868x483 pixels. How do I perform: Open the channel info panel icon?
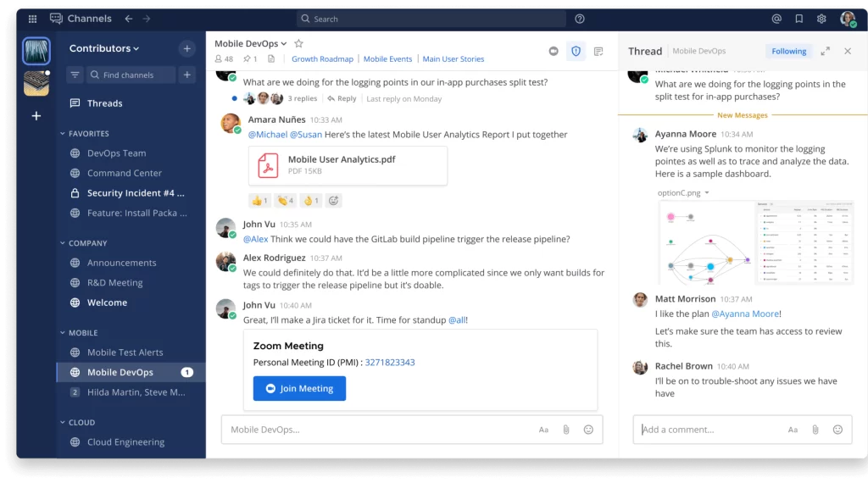coord(598,51)
